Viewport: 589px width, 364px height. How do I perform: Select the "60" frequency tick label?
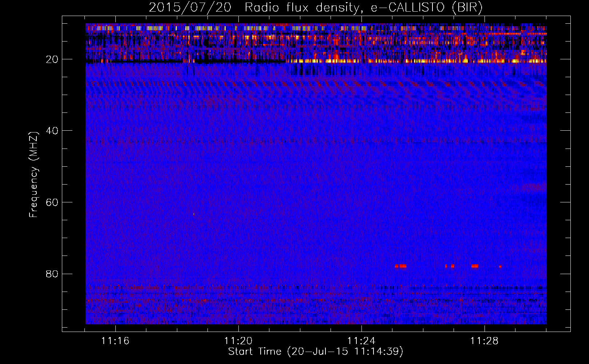52,202
